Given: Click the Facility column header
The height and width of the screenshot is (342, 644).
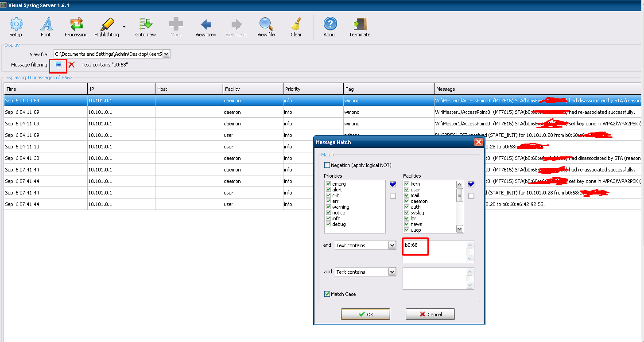Looking at the screenshot, I should point(253,89).
